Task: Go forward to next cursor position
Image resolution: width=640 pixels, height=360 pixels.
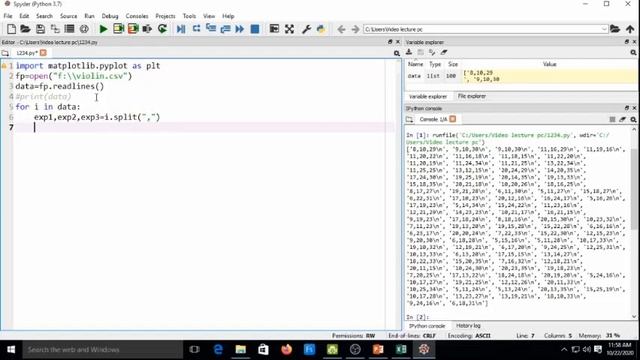Action: pyautogui.click(x=355, y=29)
